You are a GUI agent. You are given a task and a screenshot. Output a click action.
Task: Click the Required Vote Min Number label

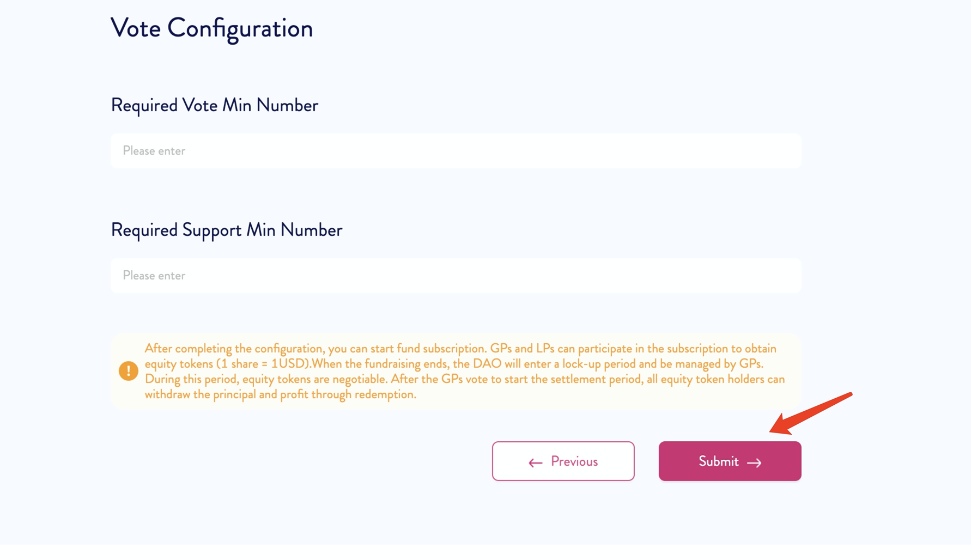[x=214, y=105]
